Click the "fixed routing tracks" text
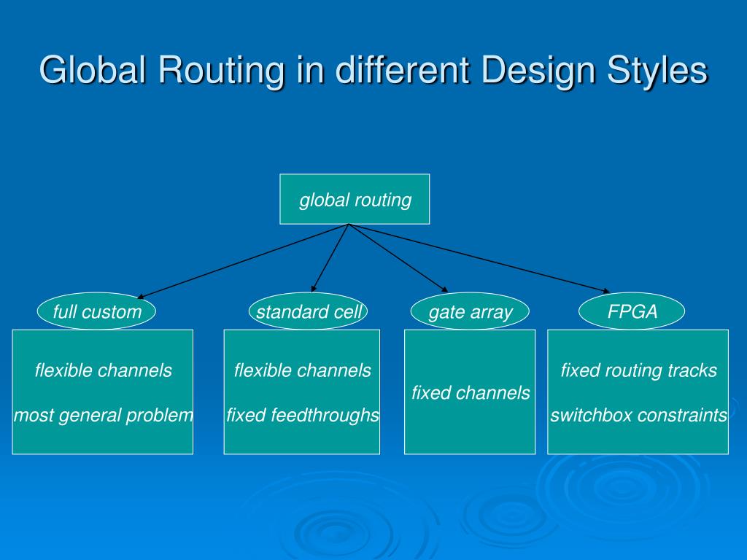This screenshot has width=747, height=560. click(638, 370)
